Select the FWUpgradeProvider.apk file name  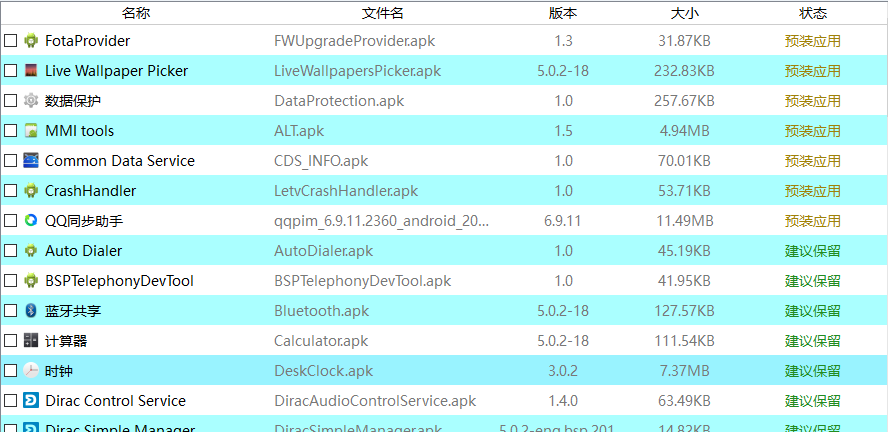[355, 41]
